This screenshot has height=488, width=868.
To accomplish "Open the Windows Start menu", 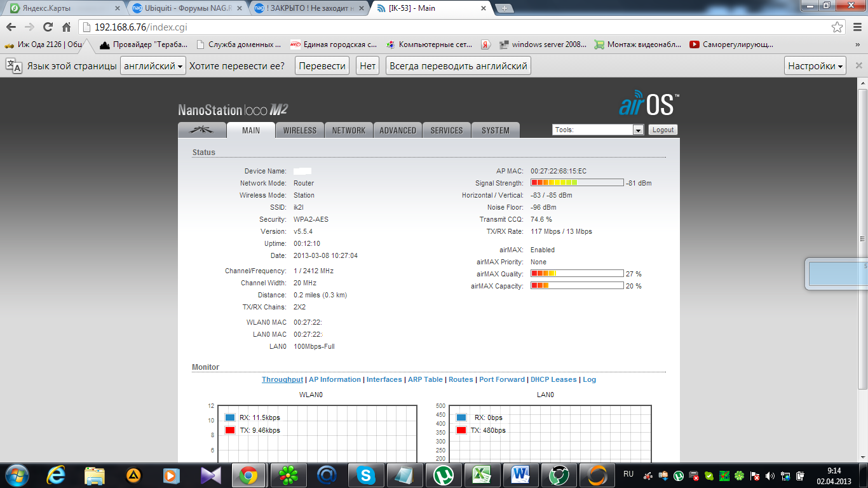I will [x=16, y=475].
